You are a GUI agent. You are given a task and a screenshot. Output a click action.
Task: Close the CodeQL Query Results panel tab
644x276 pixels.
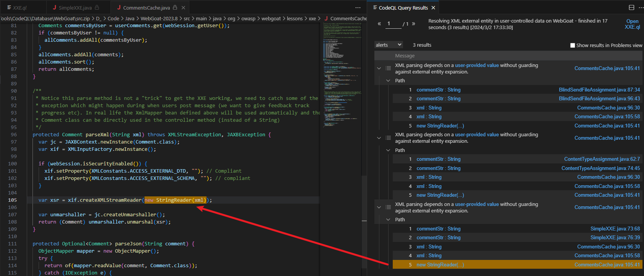coord(433,8)
